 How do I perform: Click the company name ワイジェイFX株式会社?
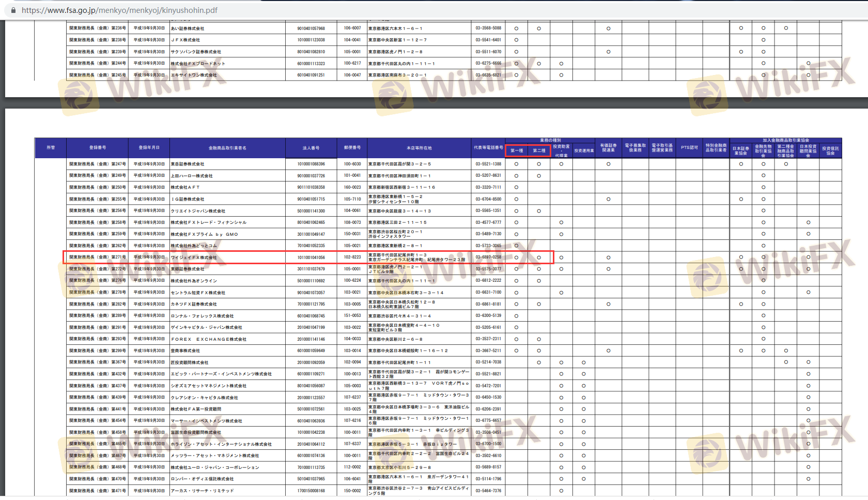[x=194, y=257]
